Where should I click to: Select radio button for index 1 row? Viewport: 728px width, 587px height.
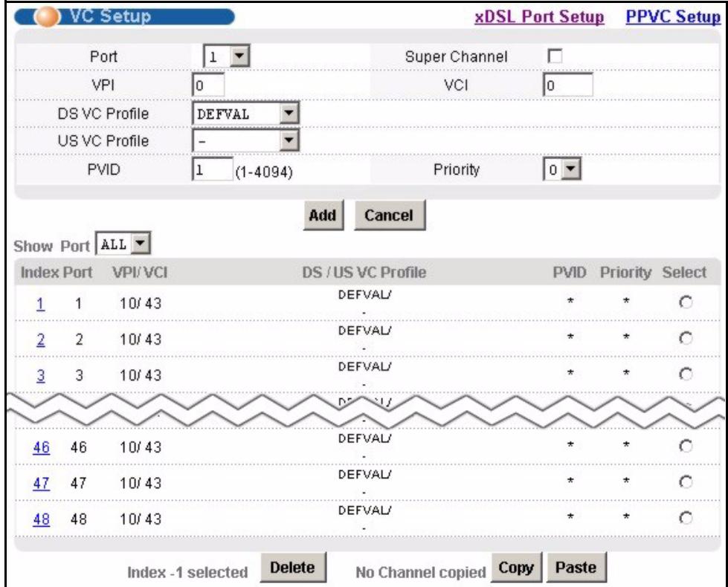686,302
